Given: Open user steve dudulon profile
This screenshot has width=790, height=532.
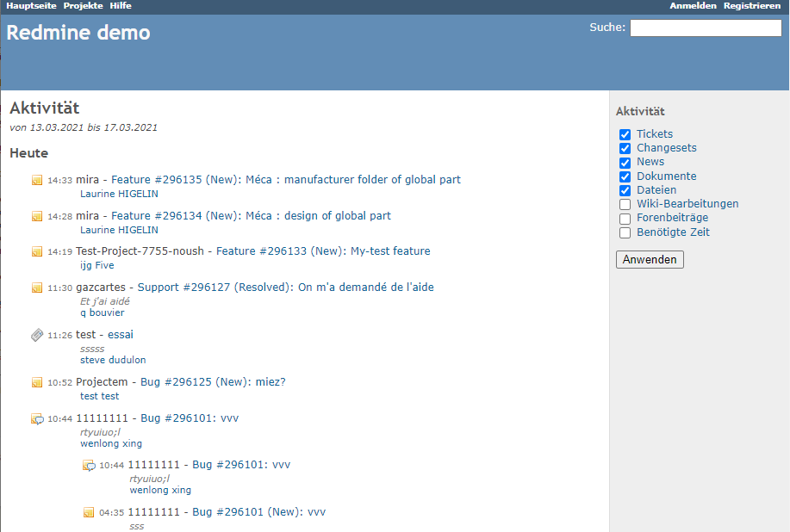Looking at the screenshot, I should (113, 360).
